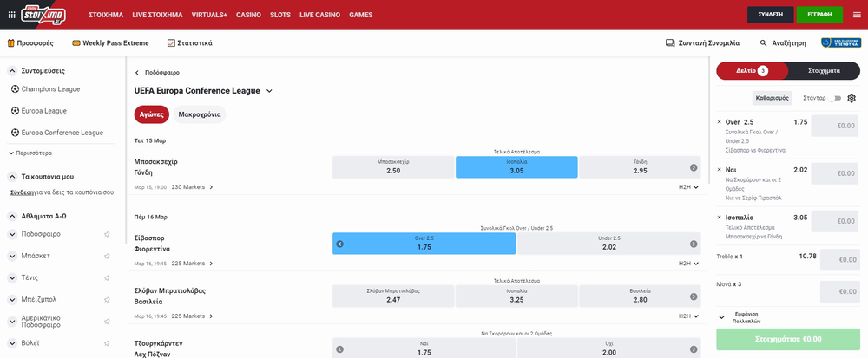Viewport: 868px width, 358px height.
Task: Select Βασιλεία win 2.80
Action: [x=640, y=296]
